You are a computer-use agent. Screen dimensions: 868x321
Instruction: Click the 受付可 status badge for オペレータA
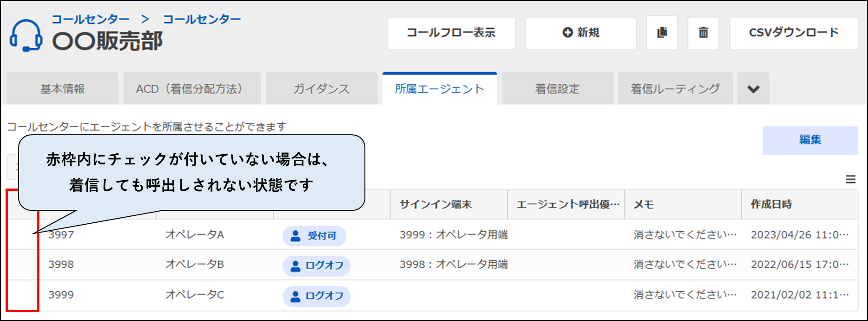tap(314, 236)
